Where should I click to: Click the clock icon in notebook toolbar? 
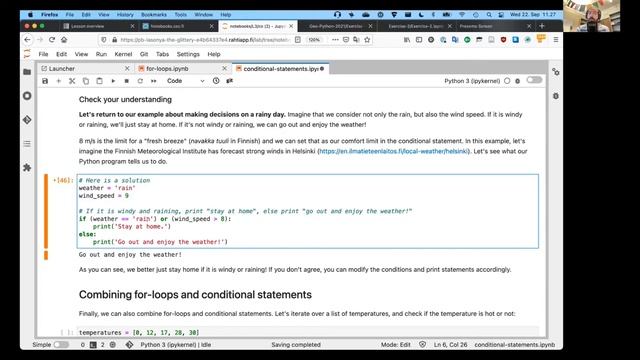point(216,81)
